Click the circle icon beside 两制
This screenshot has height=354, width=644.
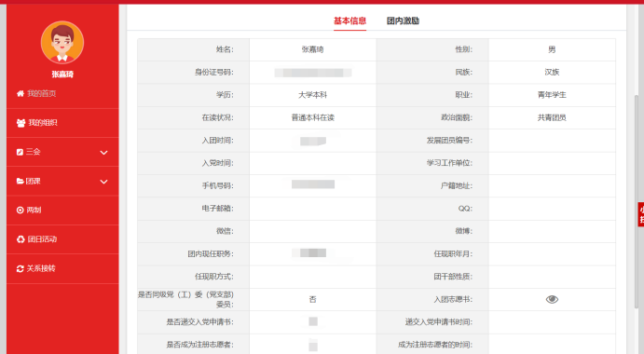(21, 211)
